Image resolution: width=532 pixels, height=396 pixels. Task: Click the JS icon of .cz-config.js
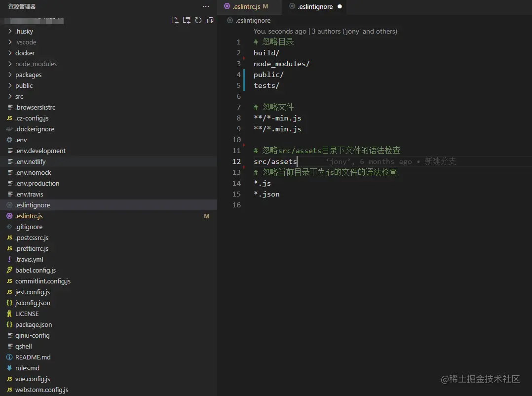click(9, 118)
